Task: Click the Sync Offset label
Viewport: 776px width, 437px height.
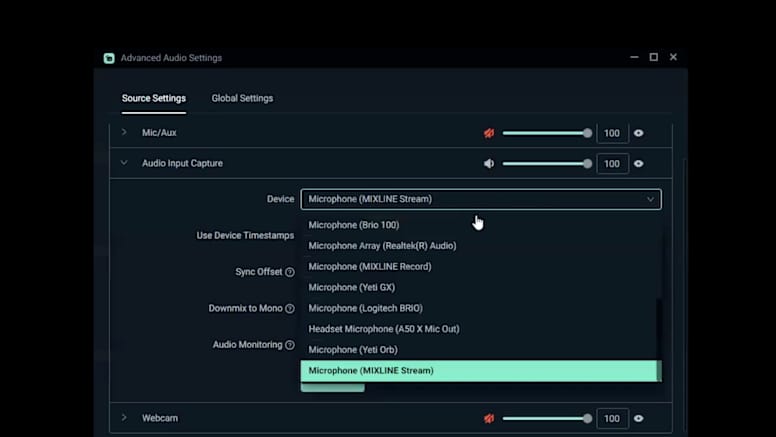Action: (x=259, y=272)
